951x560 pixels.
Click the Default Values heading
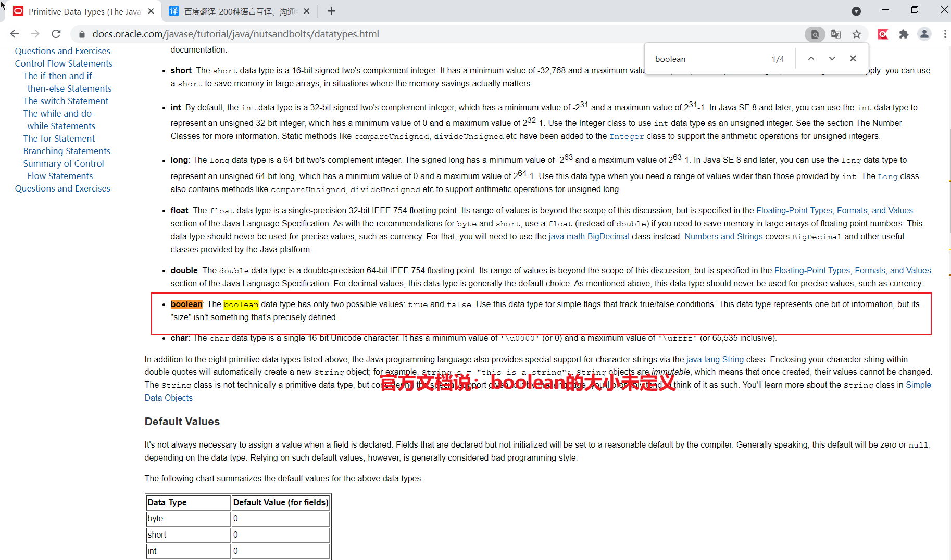tap(182, 422)
